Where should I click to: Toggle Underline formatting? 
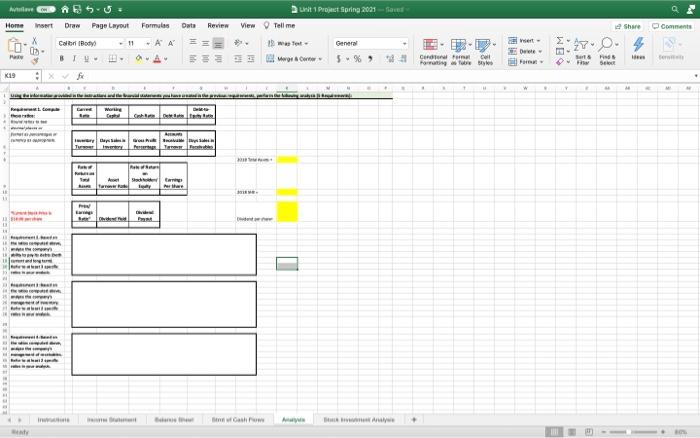pos(86,58)
